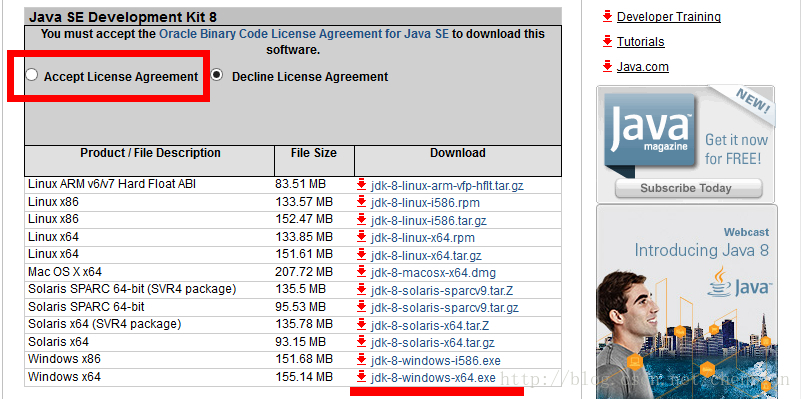This screenshot has width=801, height=399.
Task: Download jdk-8-solaris-x64.tar.gz file link
Action: pyautogui.click(x=433, y=342)
